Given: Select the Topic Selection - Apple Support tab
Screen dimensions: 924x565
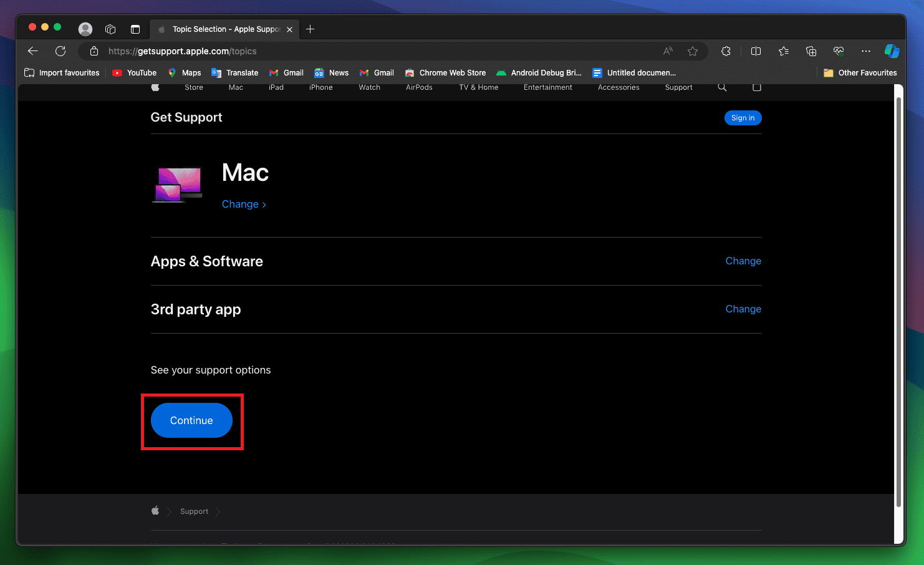Looking at the screenshot, I should click(x=225, y=29).
